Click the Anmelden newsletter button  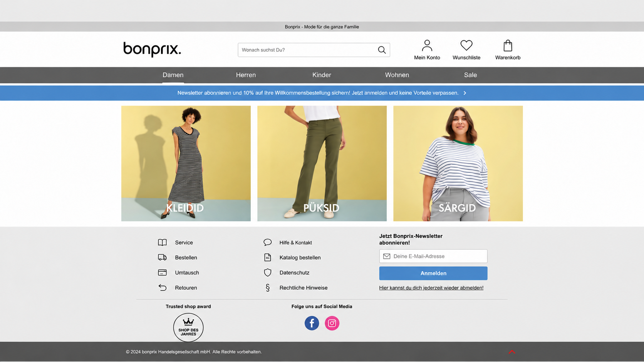[433, 273]
